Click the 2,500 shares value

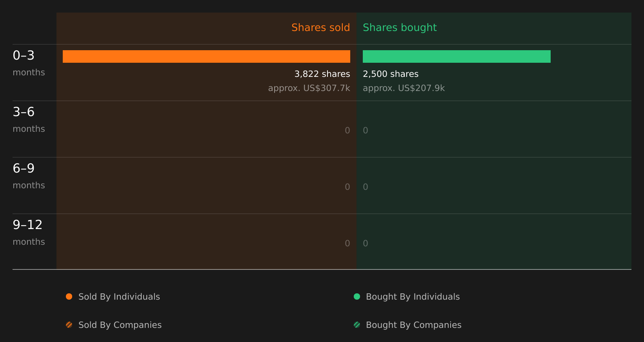391,74
